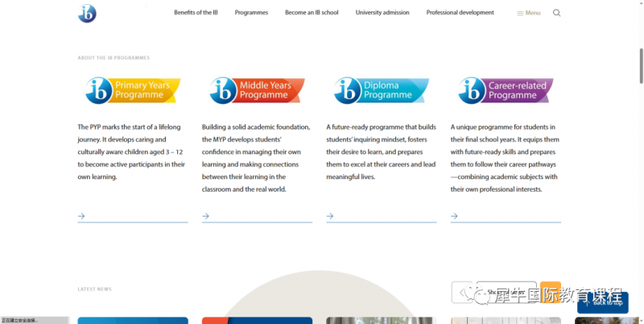Follow the arrow under MYP description
The height and width of the screenshot is (324, 644).
click(206, 216)
